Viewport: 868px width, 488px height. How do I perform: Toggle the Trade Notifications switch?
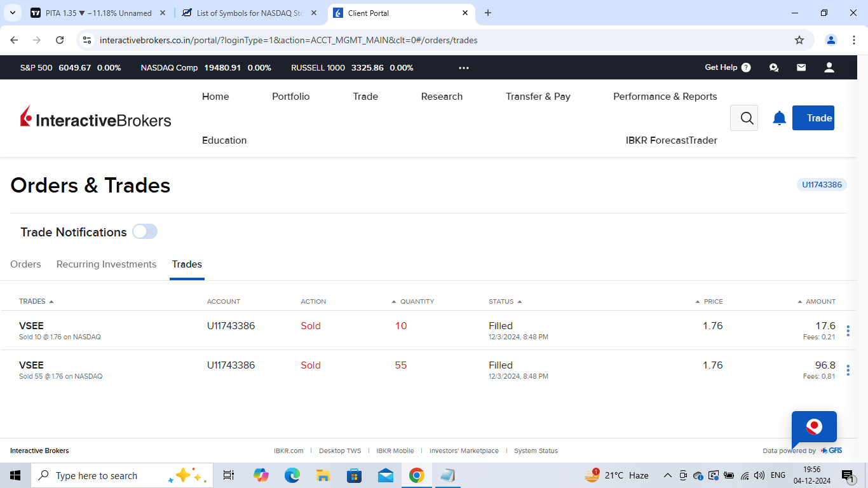145,232
